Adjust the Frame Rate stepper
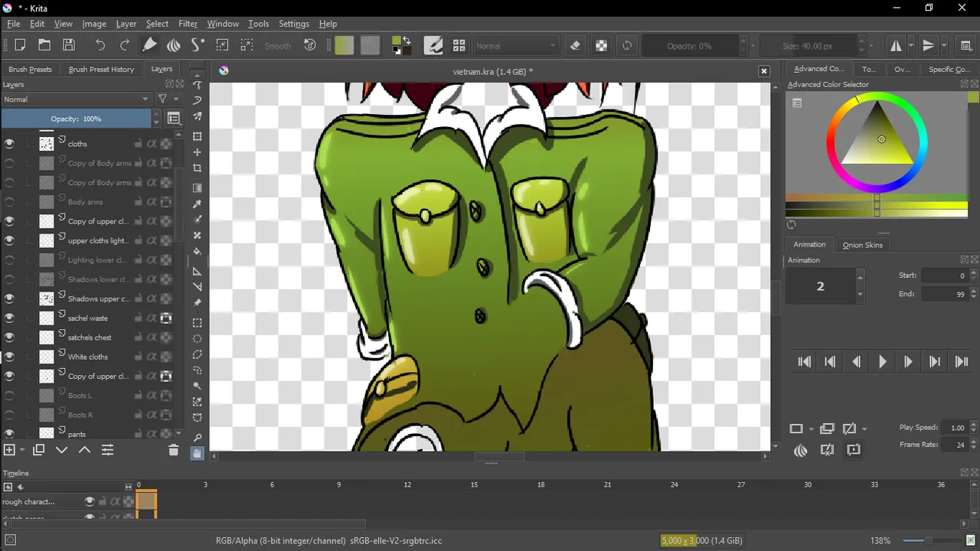This screenshot has width=980, height=551. coord(973,445)
